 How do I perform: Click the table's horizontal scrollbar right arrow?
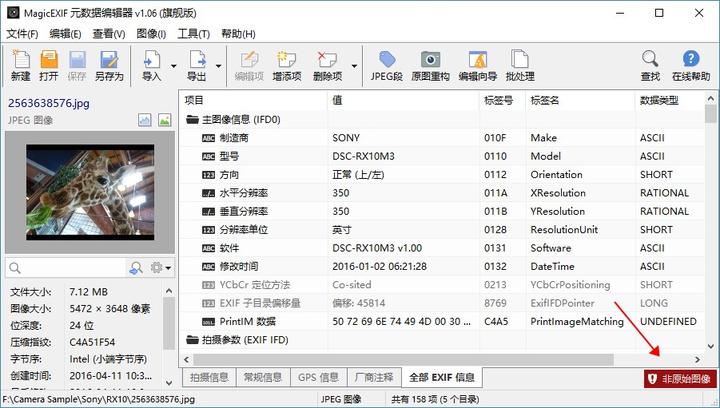click(x=698, y=359)
